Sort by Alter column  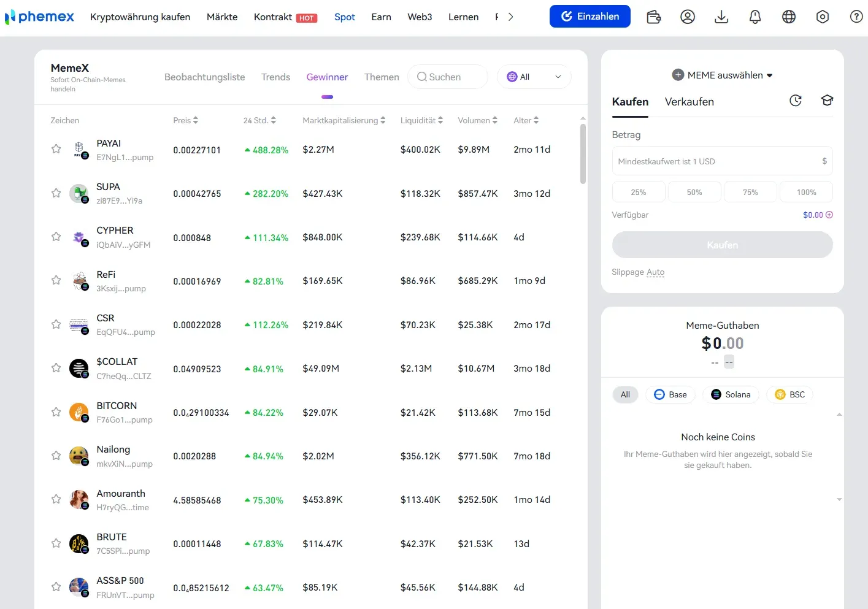coord(526,120)
